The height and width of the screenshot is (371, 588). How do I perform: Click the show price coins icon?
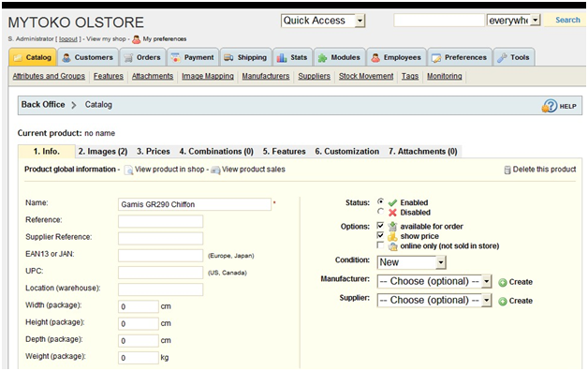point(392,236)
